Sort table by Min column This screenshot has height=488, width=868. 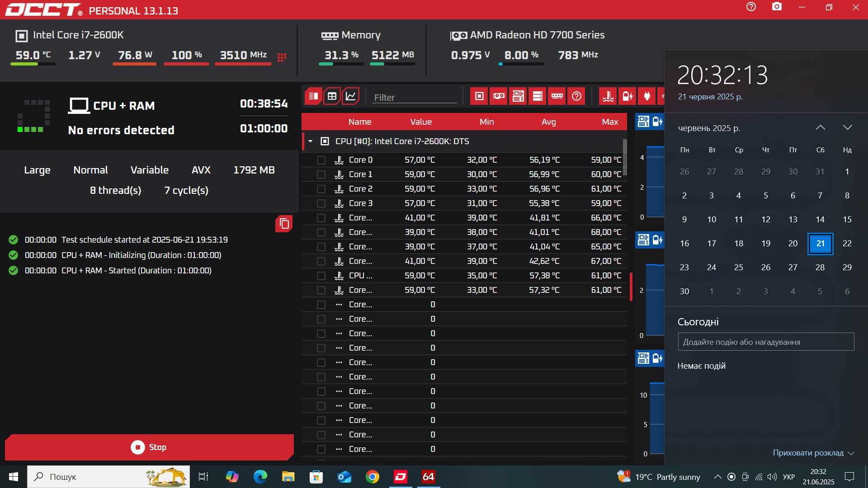coord(487,122)
